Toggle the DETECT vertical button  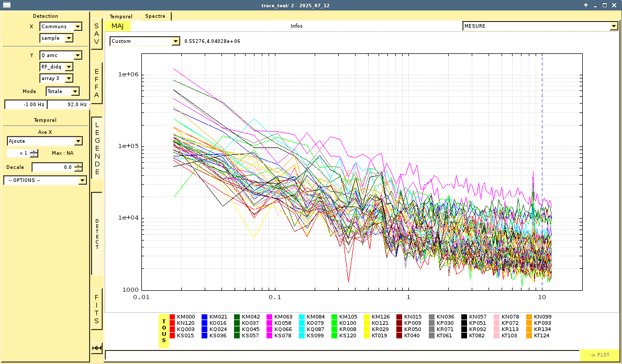pyautogui.click(x=96, y=234)
